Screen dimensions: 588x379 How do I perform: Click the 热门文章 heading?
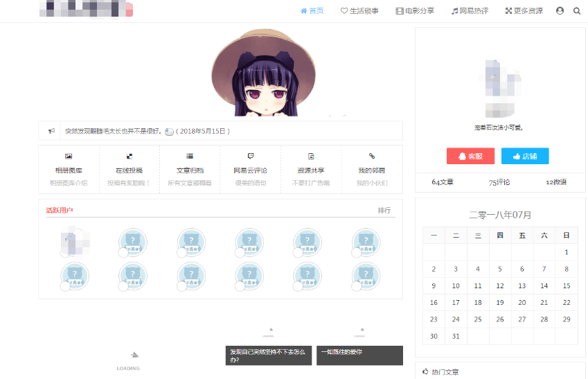pos(445,372)
